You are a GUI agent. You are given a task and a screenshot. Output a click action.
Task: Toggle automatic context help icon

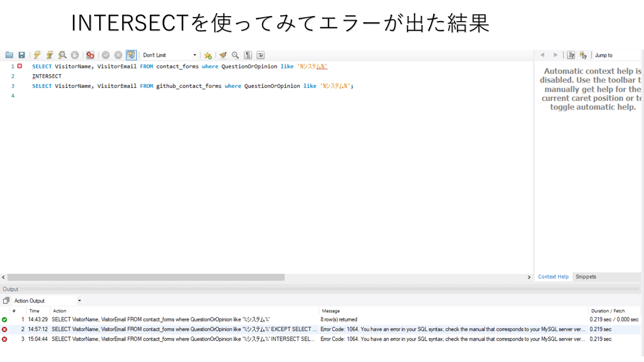click(x=571, y=55)
